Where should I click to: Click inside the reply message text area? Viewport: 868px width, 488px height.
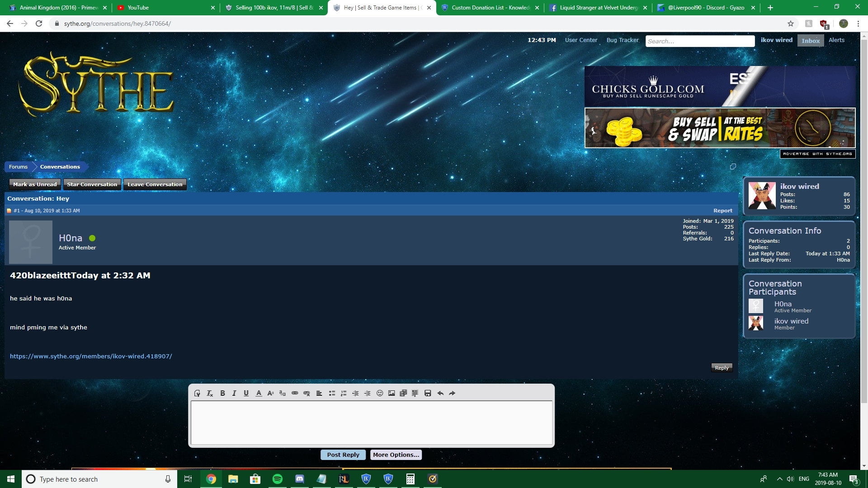coord(371,422)
